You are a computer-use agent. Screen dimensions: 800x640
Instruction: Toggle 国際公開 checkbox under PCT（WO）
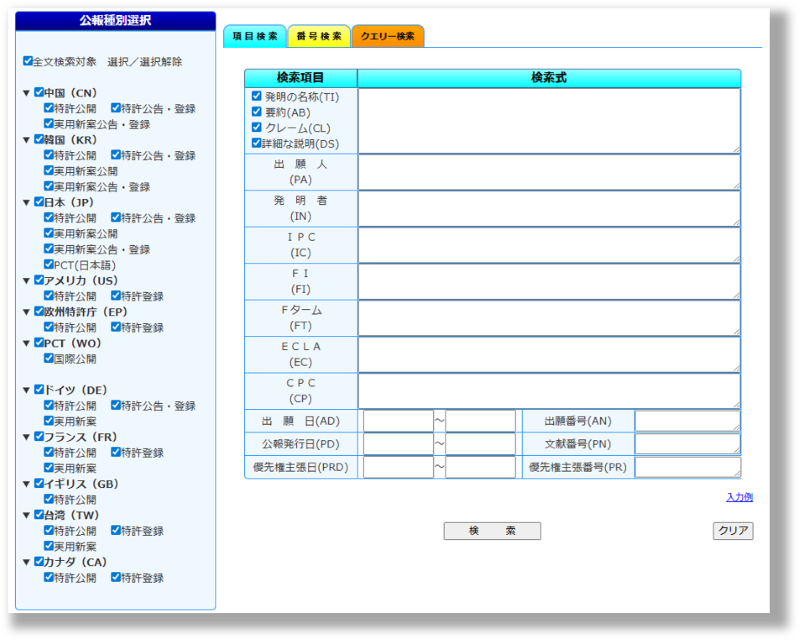(x=49, y=358)
